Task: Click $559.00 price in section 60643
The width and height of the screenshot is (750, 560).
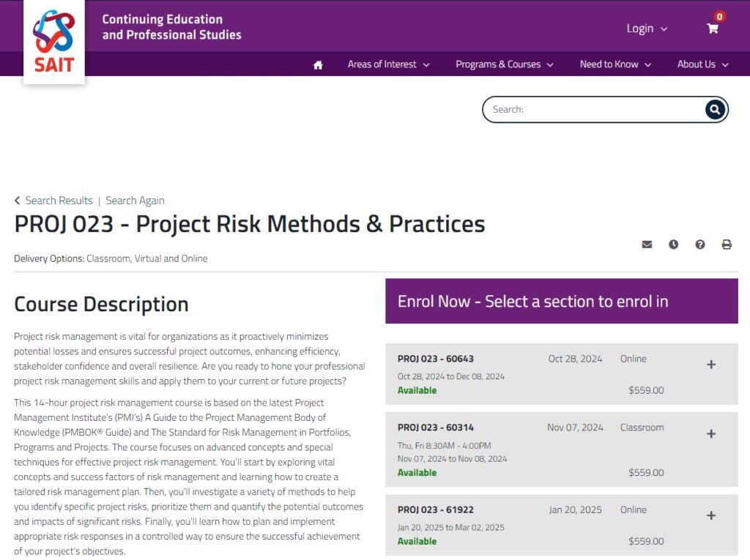Action: pyautogui.click(x=646, y=390)
